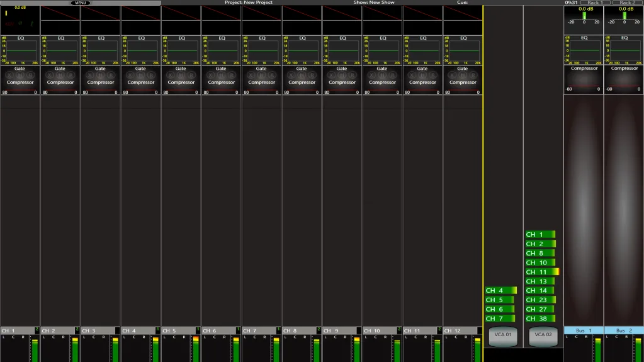Open the EQ graph for CH 1
The width and height of the screenshot is (644, 362).
(20, 50)
